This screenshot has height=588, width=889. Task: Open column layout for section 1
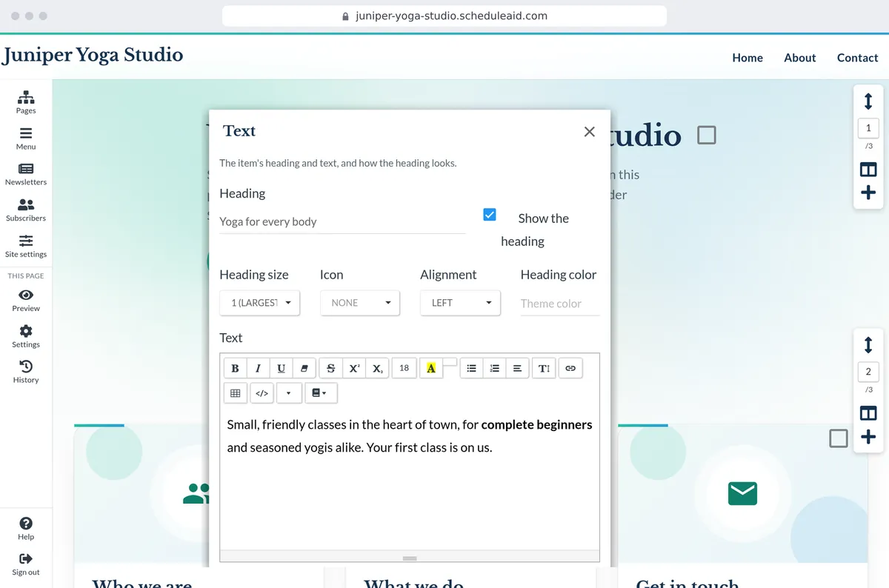coord(868,170)
